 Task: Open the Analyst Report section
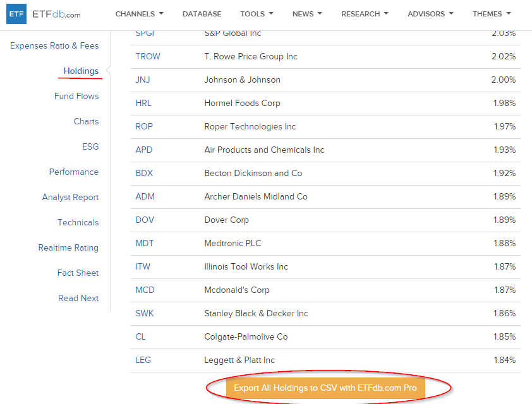(70, 197)
